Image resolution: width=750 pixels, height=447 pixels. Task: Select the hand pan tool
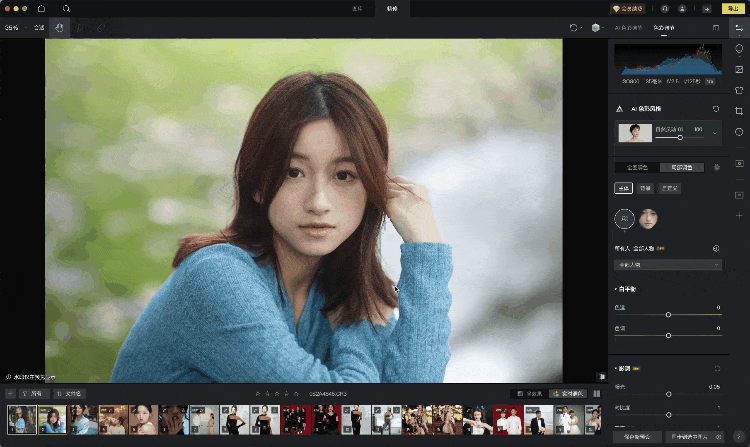[x=60, y=28]
